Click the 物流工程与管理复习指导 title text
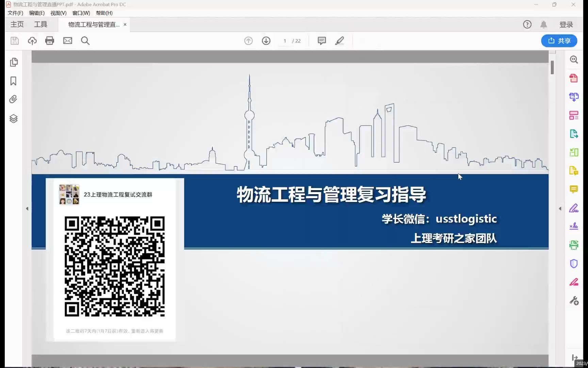Viewport: 588px width, 368px height. [331, 195]
